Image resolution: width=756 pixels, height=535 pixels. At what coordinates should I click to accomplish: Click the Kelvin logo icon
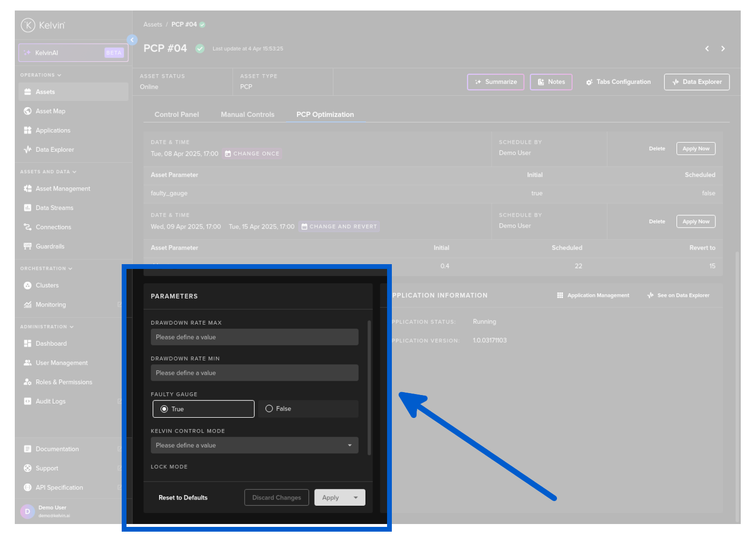(28, 25)
